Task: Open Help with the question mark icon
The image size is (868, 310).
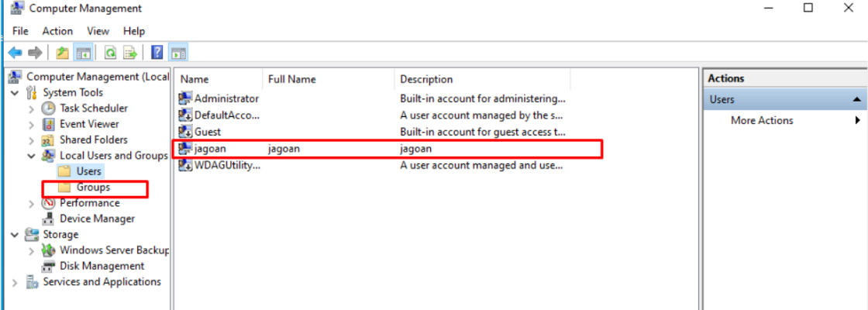Action: [x=157, y=53]
